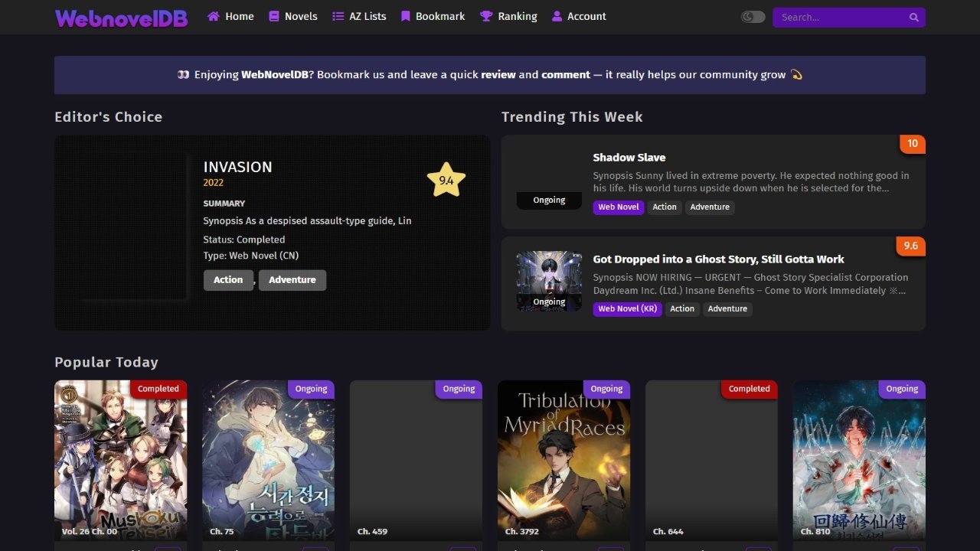Click the year "2022" under INVASION
This screenshot has height=551, width=980.
coord(214,183)
